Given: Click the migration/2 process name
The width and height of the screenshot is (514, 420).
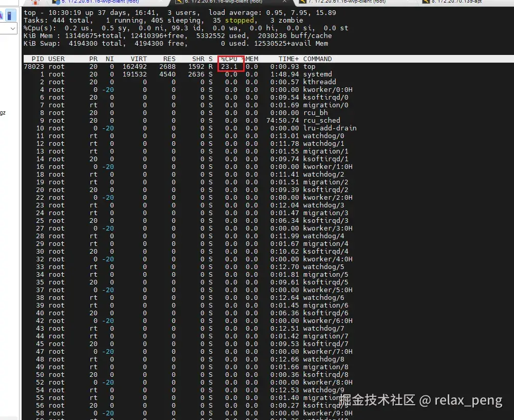Looking at the screenshot, I should point(325,182).
